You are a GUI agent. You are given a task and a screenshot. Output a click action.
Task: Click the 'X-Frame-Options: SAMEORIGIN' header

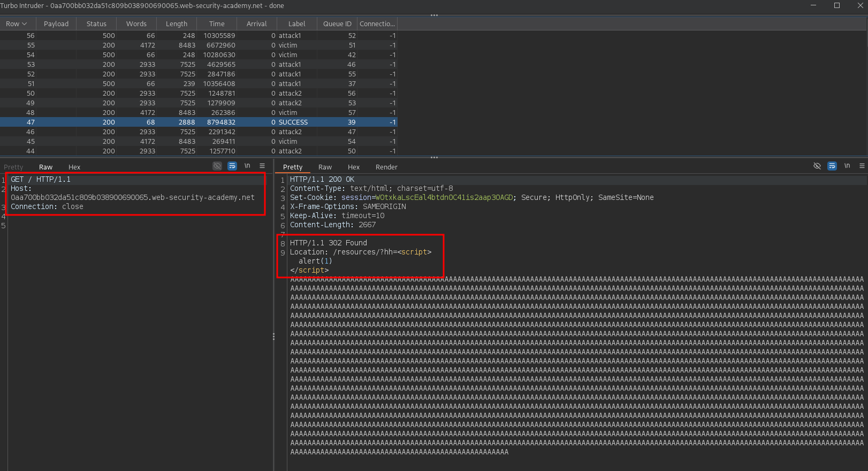coord(348,207)
